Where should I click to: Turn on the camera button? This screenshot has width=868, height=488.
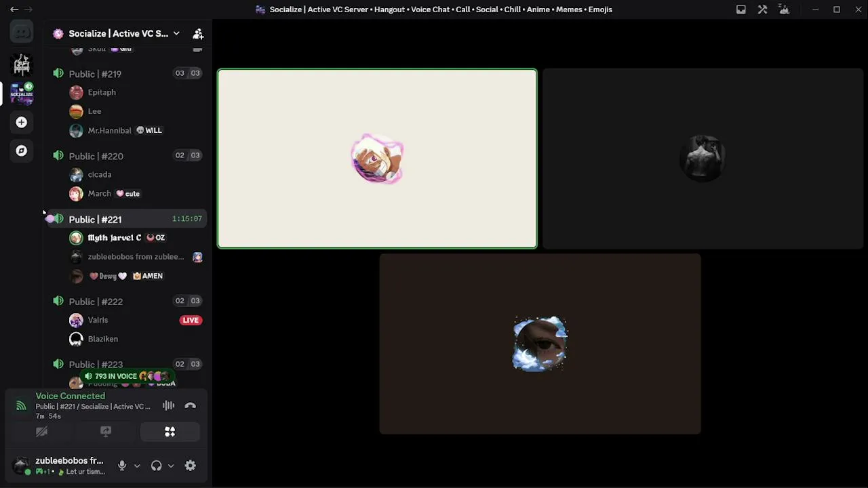click(x=41, y=432)
